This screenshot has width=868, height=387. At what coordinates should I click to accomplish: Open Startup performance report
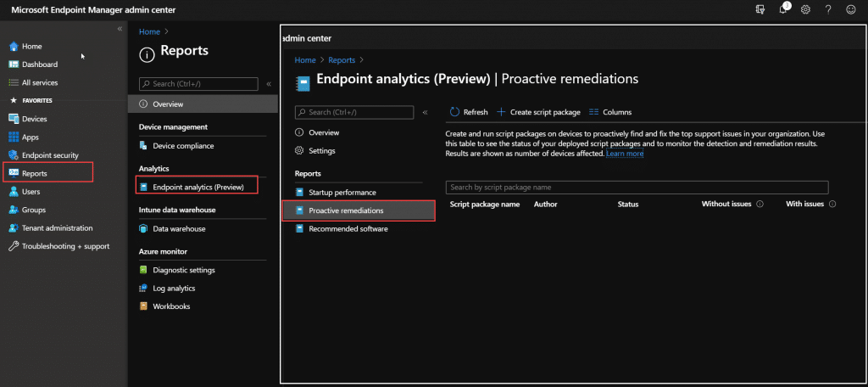point(342,193)
